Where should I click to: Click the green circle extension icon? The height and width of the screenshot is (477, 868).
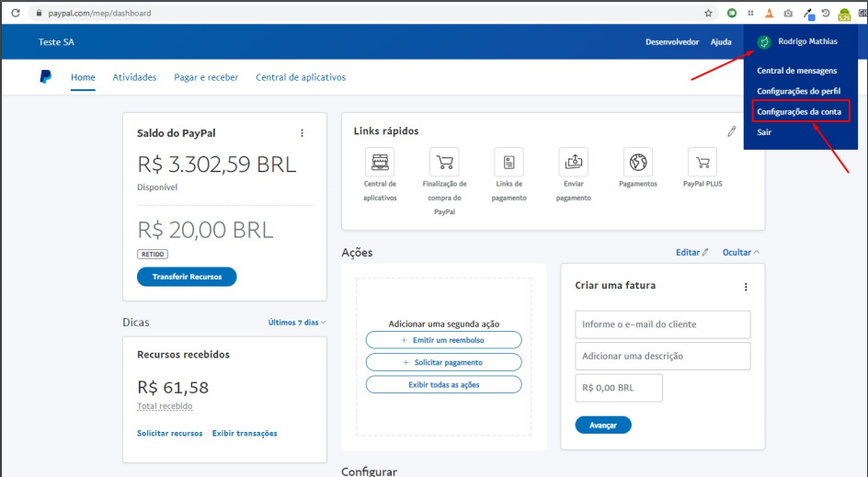732,13
